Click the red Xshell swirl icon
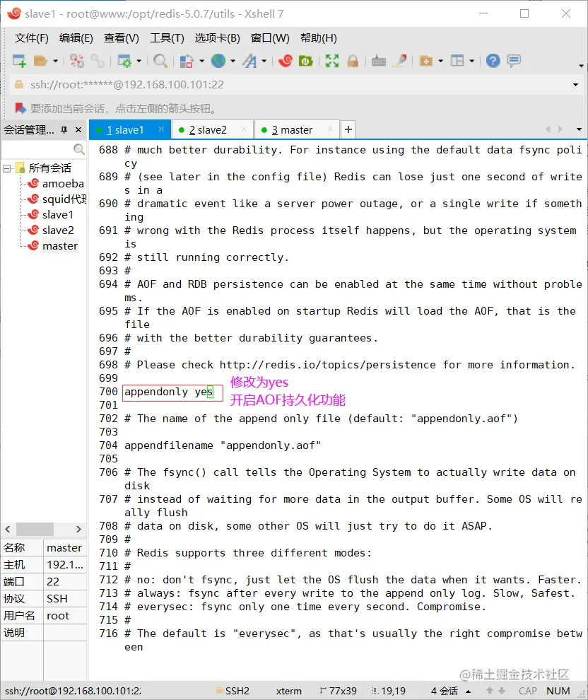 click(x=285, y=61)
